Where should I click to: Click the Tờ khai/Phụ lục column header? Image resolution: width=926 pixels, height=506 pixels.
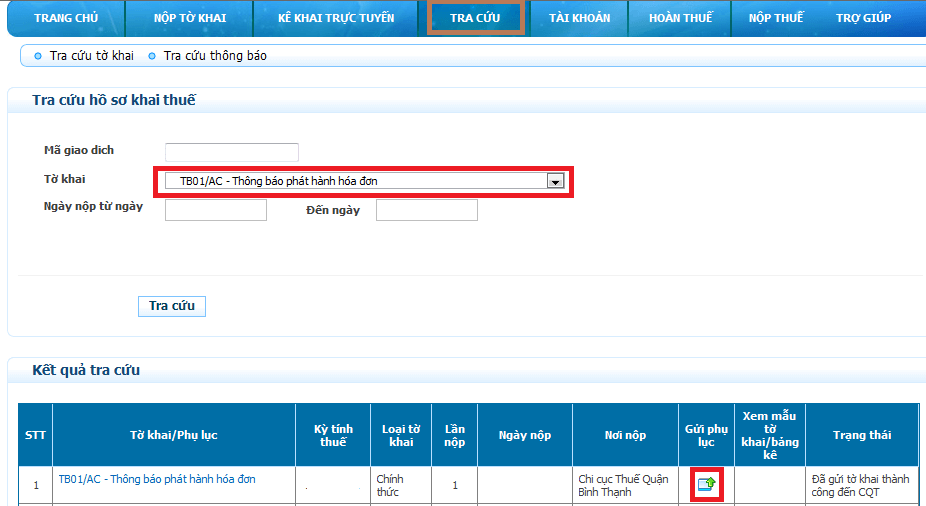[x=174, y=435]
